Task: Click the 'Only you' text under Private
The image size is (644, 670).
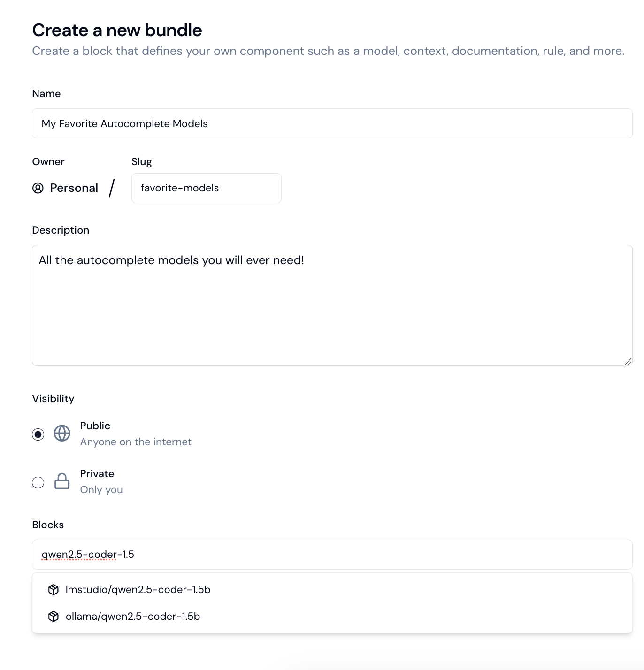Action: tap(101, 489)
